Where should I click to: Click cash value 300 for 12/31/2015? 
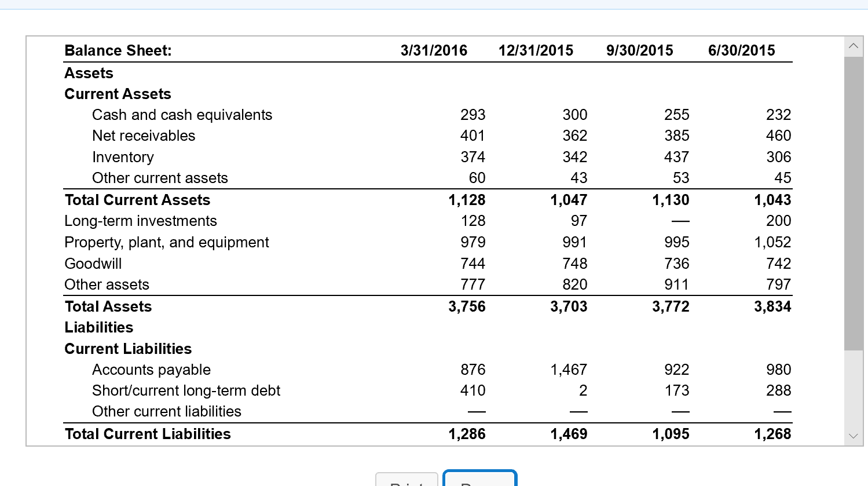tap(575, 115)
